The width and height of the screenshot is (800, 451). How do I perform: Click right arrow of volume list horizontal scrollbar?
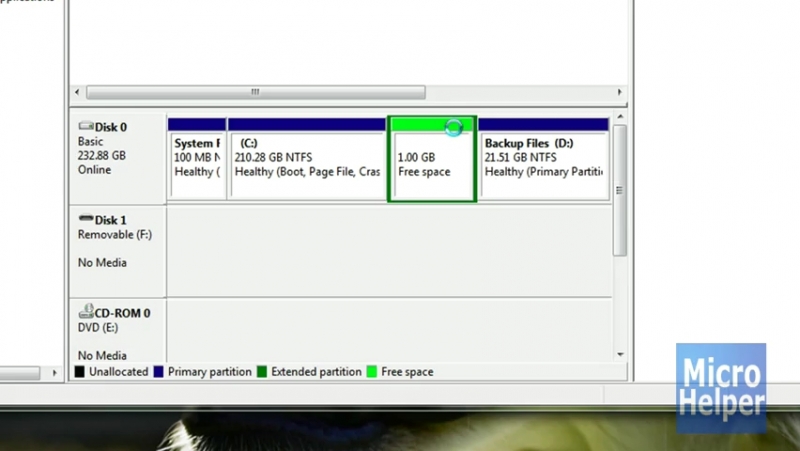coord(620,92)
